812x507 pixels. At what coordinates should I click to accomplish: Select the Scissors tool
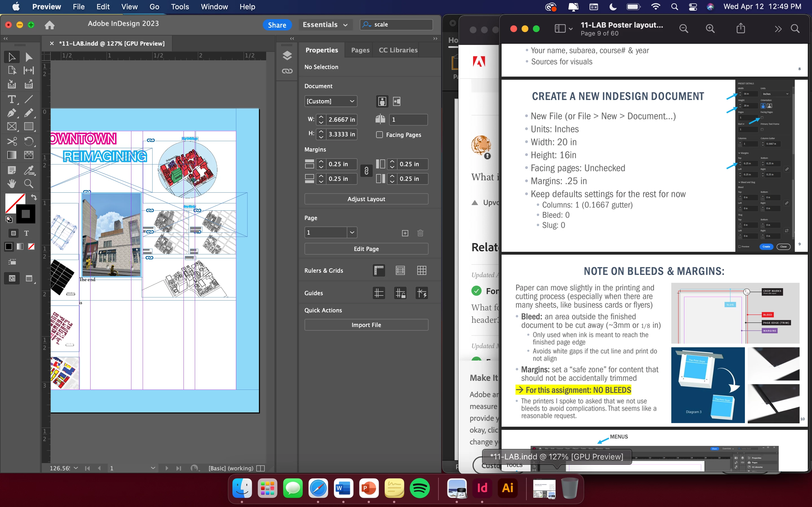(x=11, y=141)
